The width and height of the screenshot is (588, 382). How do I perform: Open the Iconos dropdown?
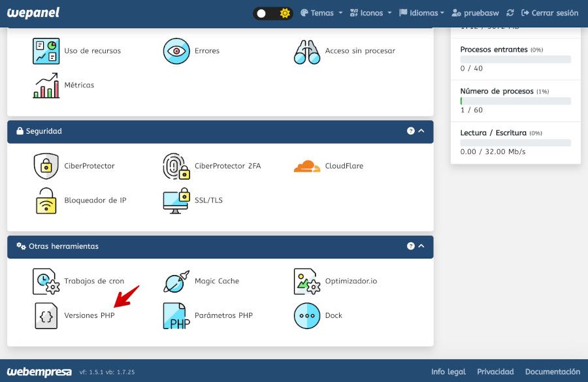click(x=370, y=13)
